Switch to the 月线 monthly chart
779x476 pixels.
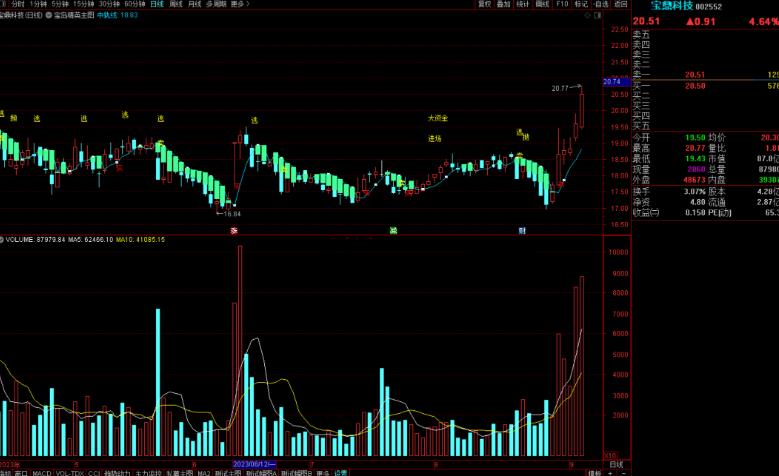pyautogui.click(x=195, y=4)
